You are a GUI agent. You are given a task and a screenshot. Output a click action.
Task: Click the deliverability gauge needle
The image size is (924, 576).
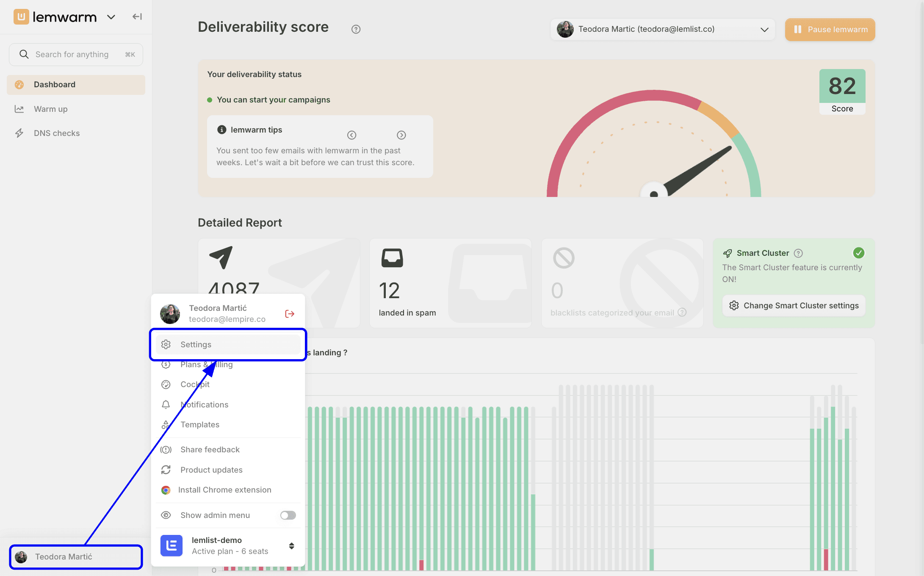click(x=697, y=170)
